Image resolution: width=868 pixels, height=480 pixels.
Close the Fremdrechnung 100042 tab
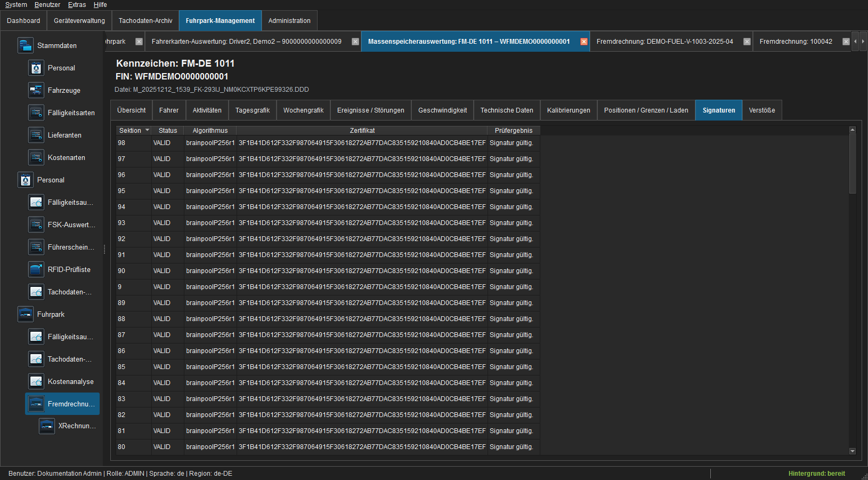point(846,42)
